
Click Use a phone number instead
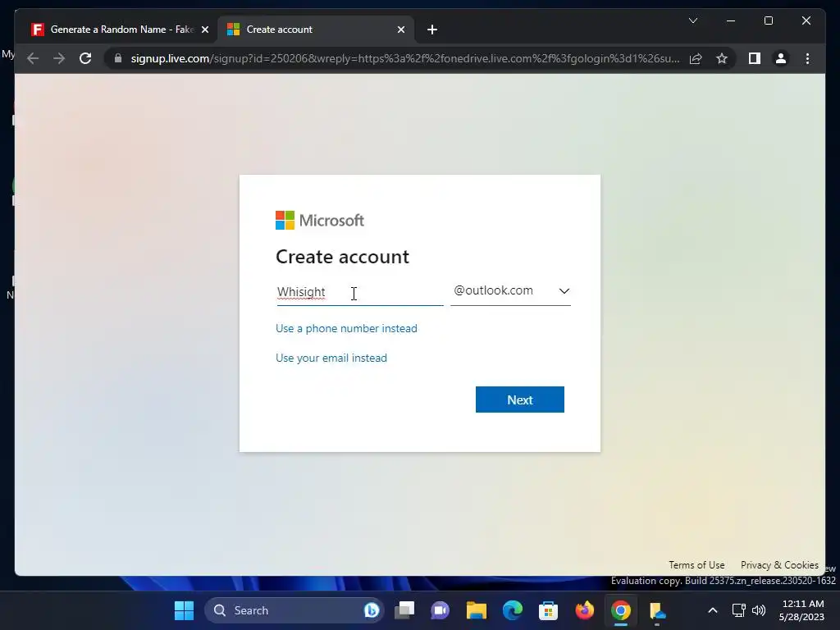point(346,328)
